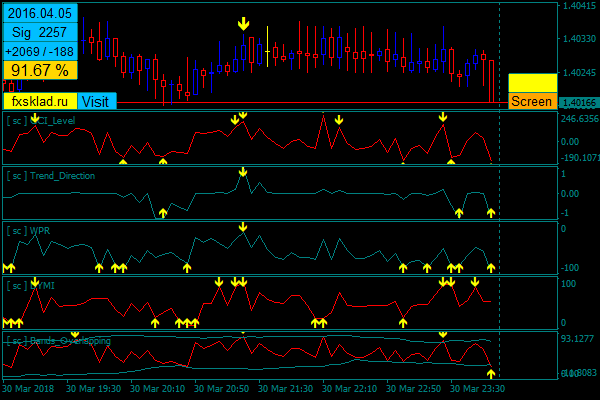Click the 0.00 value on Trend_Direction scale
600x400 pixels.
pos(570,194)
